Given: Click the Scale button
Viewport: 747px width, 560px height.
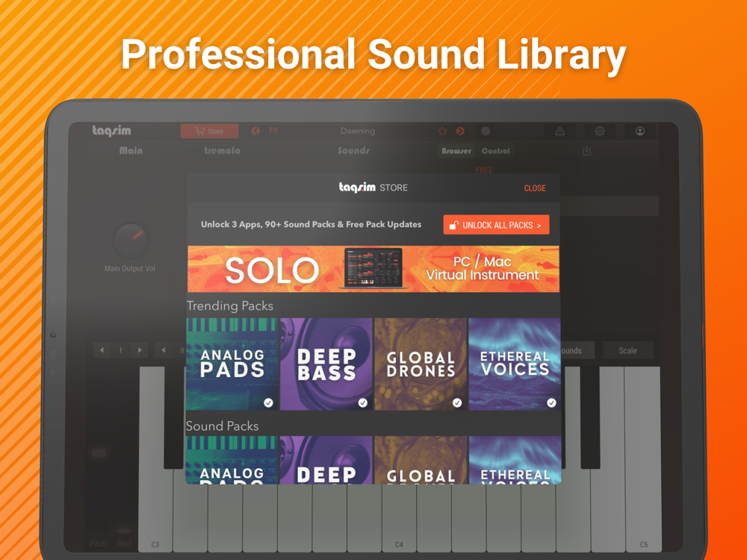Looking at the screenshot, I should pos(628,350).
